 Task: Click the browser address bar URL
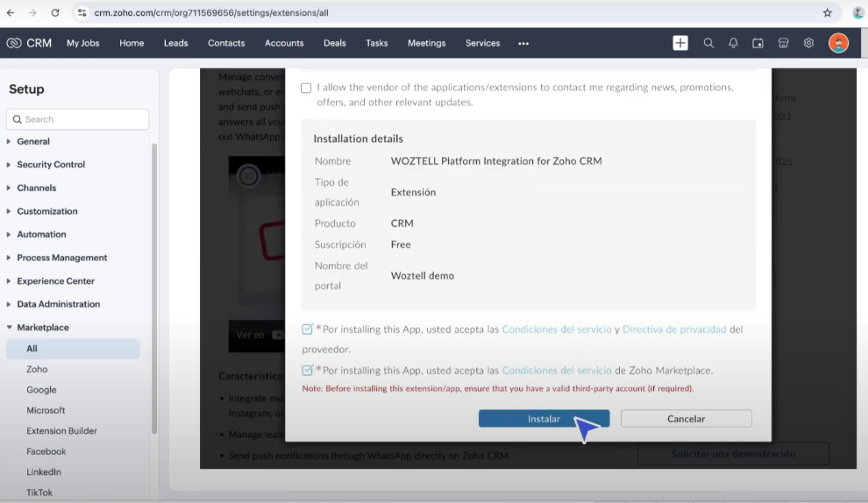[211, 13]
